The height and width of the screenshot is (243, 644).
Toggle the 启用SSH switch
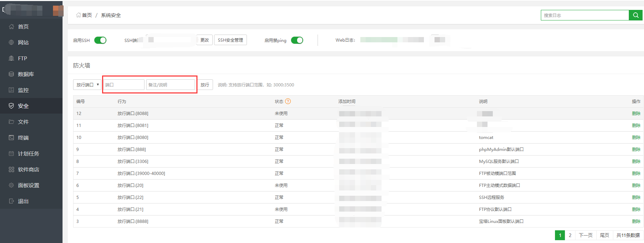tap(100, 40)
